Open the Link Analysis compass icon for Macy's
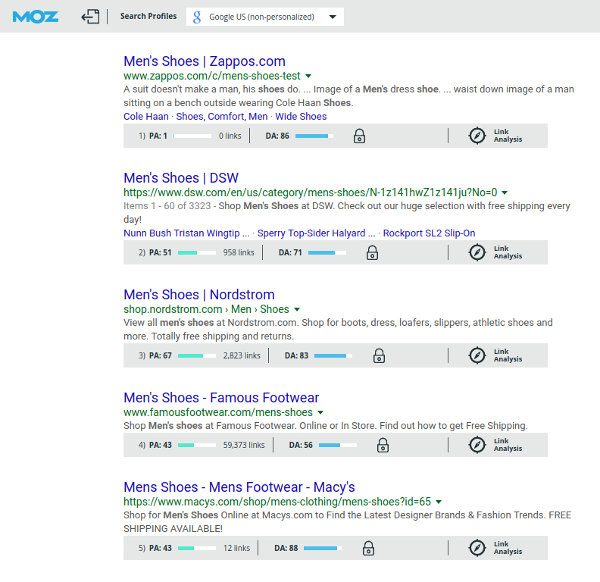 click(477, 548)
